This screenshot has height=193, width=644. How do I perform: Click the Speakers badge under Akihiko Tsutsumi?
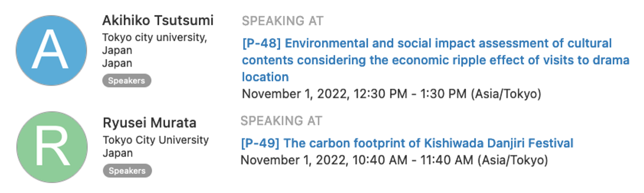[x=127, y=81]
